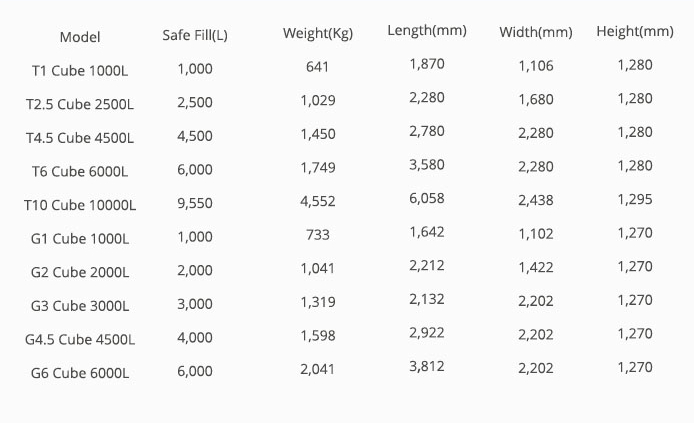
Task: Click the 6,058 length value
Action: 427,198
